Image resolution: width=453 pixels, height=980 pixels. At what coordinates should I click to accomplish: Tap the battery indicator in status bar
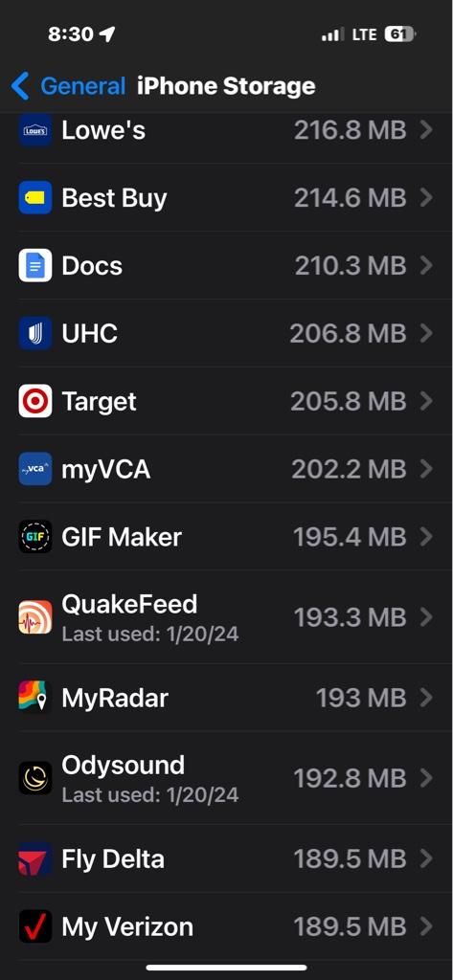(x=400, y=34)
